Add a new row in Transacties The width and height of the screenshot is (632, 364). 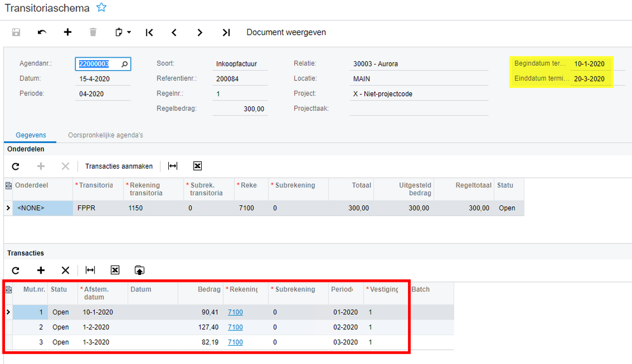tap(41, 270)
